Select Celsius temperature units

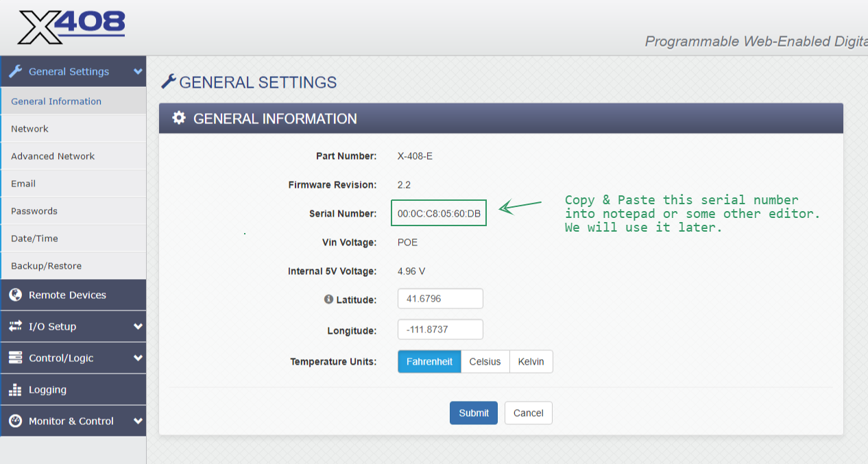(x=485, y=361)
